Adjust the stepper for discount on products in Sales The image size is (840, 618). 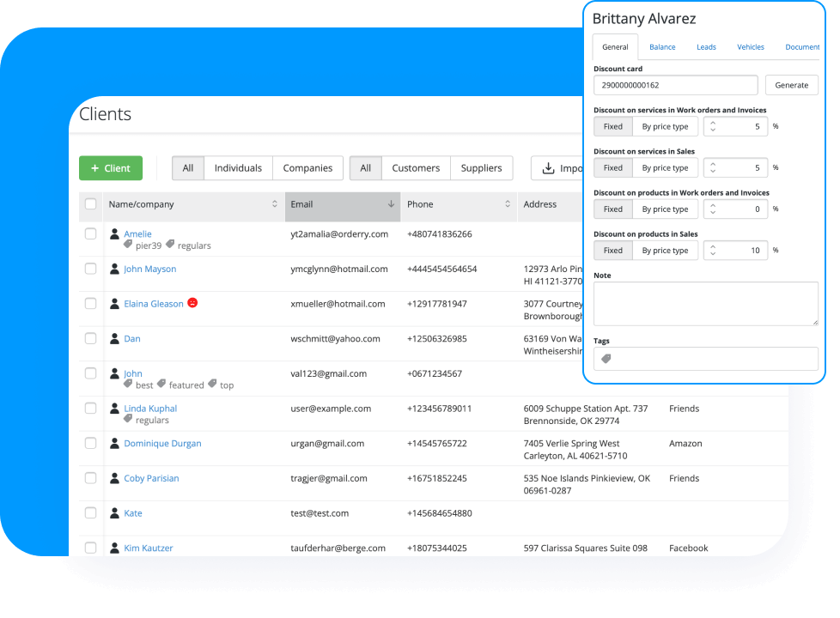pyautogui.click(x=713, y=251)
